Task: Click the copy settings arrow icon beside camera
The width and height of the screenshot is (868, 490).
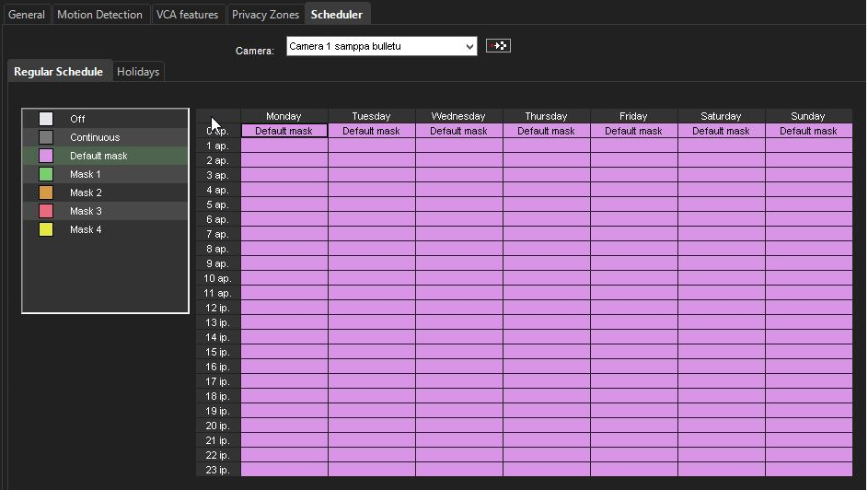Action: point(498,46)
